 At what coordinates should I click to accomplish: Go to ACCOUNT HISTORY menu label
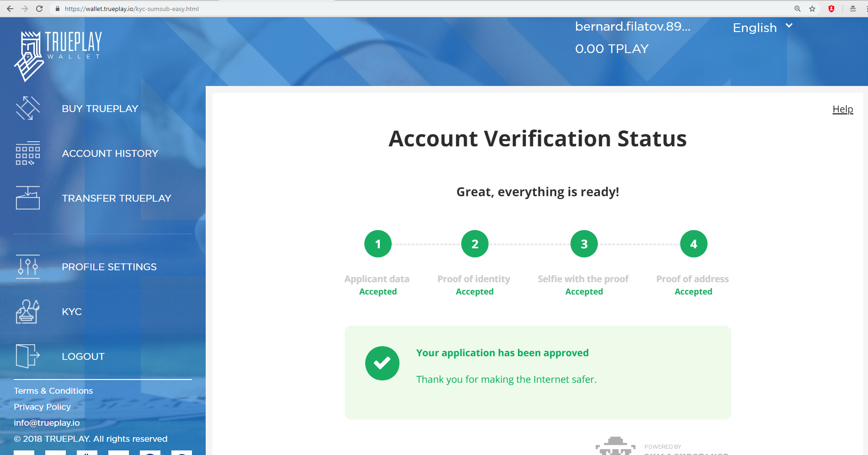click(110, 153)
